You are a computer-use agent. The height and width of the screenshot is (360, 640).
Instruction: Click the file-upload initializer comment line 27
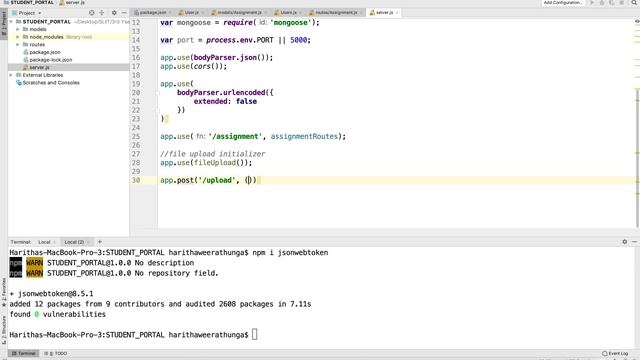pos(212,154)
